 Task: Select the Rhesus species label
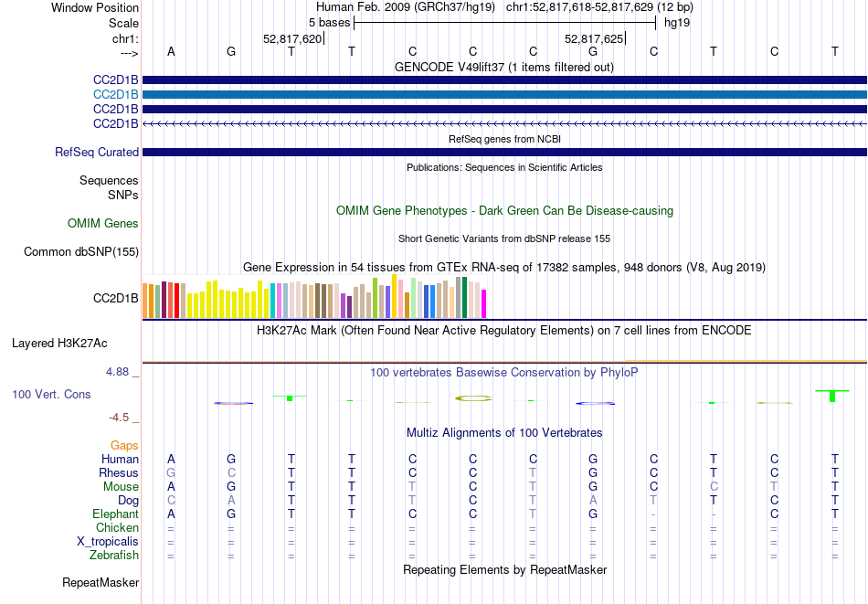(x=119, y=473)
